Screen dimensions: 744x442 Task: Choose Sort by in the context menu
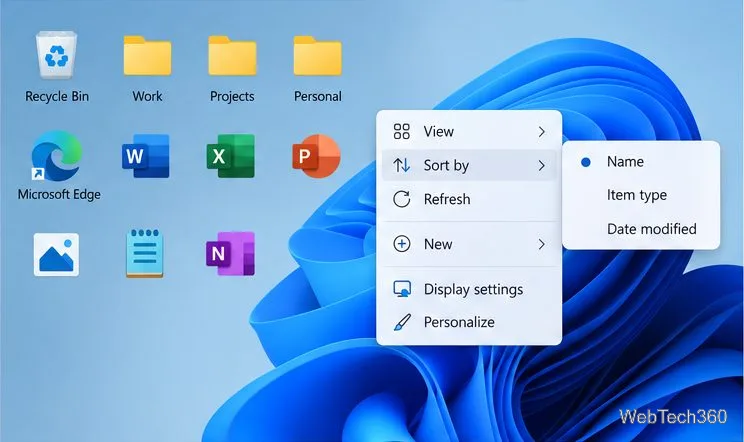coord(469,165)
